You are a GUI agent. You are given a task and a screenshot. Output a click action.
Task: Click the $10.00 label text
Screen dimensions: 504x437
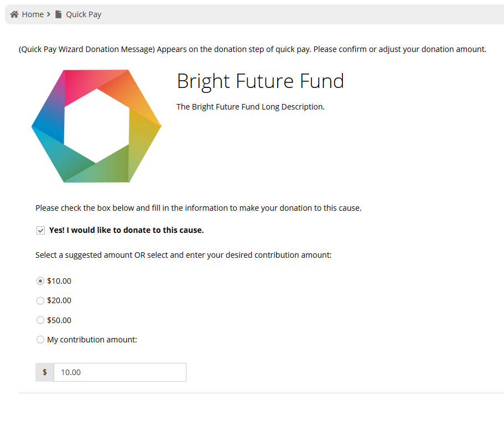[59, 281]
